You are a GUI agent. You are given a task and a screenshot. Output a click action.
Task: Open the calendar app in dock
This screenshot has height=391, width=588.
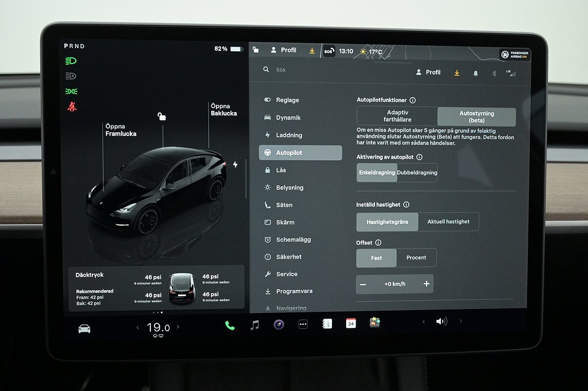pos(351,323)
